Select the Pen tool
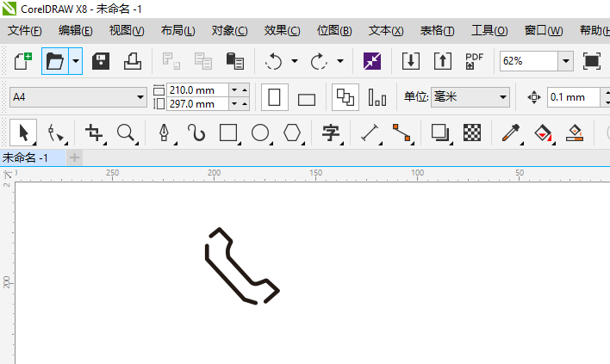The height and width of the screenshot is (364, 610). point(165,133)
